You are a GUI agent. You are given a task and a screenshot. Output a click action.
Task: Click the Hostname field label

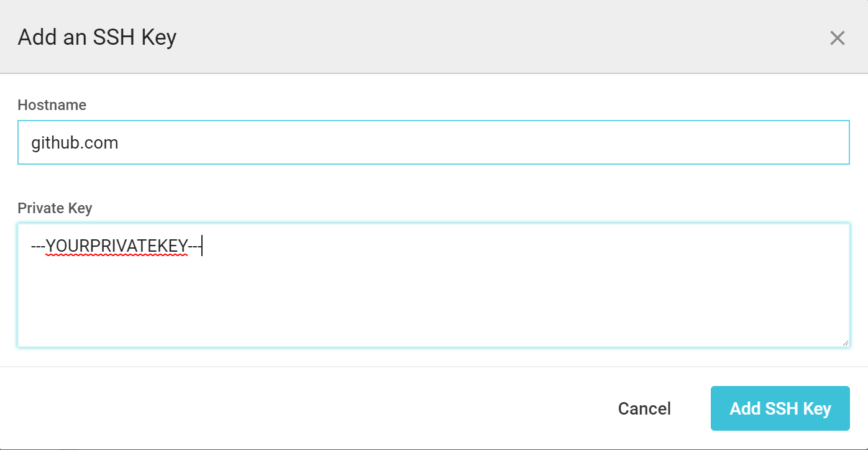point(52,105)
